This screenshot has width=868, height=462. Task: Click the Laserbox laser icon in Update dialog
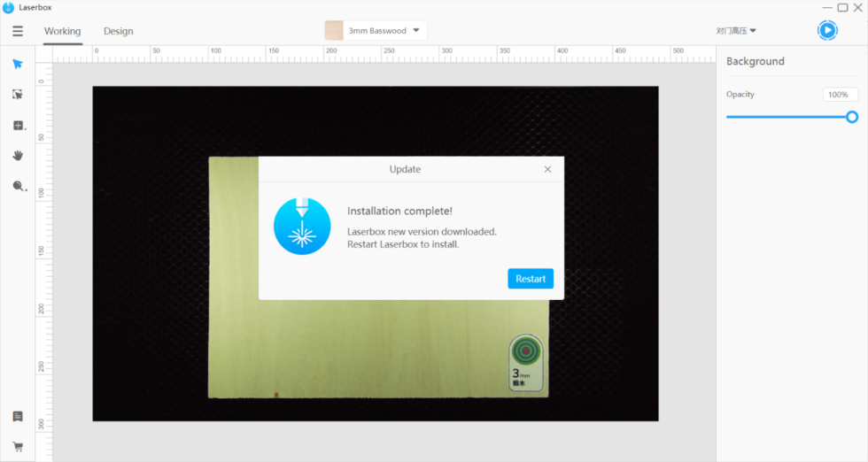pos(302,226)
